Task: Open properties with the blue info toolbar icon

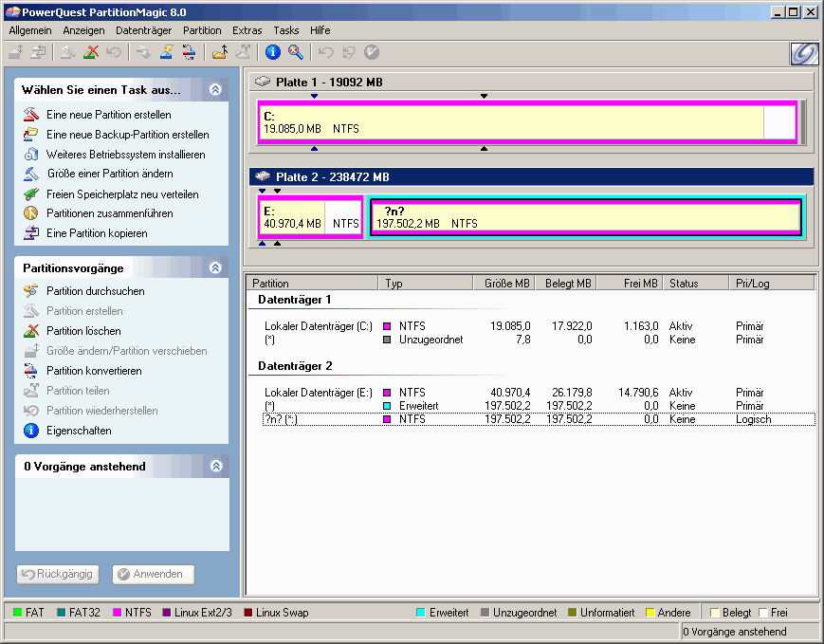Action: coord(273,52)
